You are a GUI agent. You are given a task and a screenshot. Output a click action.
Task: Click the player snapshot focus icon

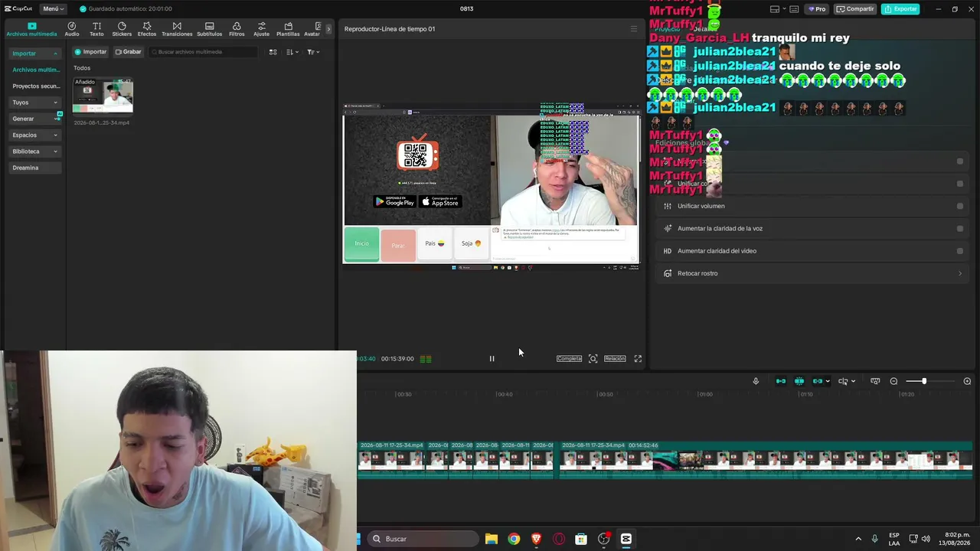593,358
